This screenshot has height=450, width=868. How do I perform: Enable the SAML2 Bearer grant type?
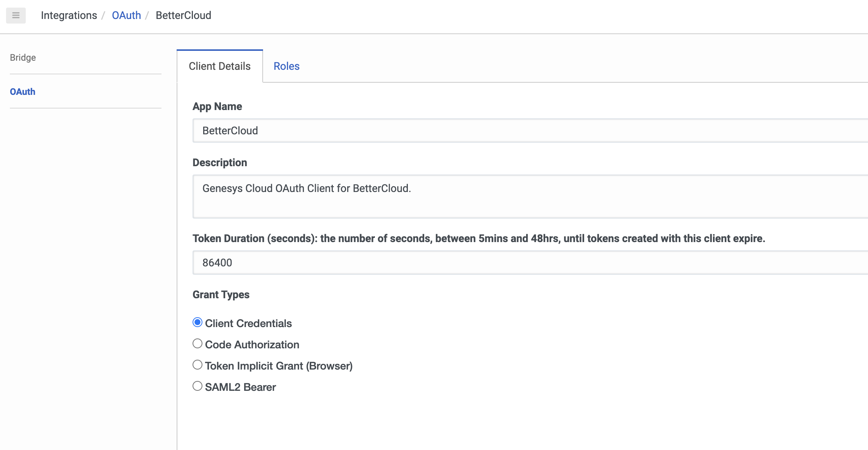(x=197, y=386)
